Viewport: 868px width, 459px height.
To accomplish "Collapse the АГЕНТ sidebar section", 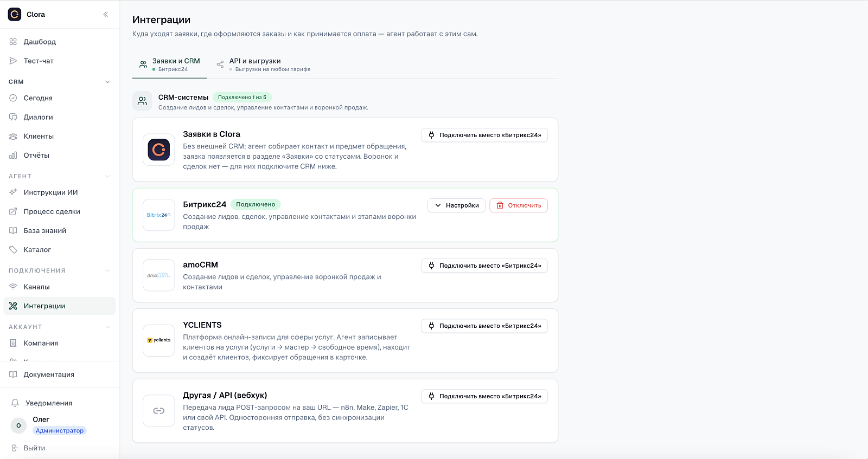I will [x=107, y=176].
